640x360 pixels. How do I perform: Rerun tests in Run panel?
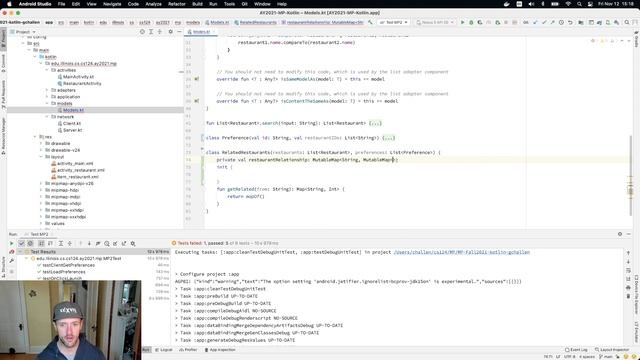click(x=11, y=243)
